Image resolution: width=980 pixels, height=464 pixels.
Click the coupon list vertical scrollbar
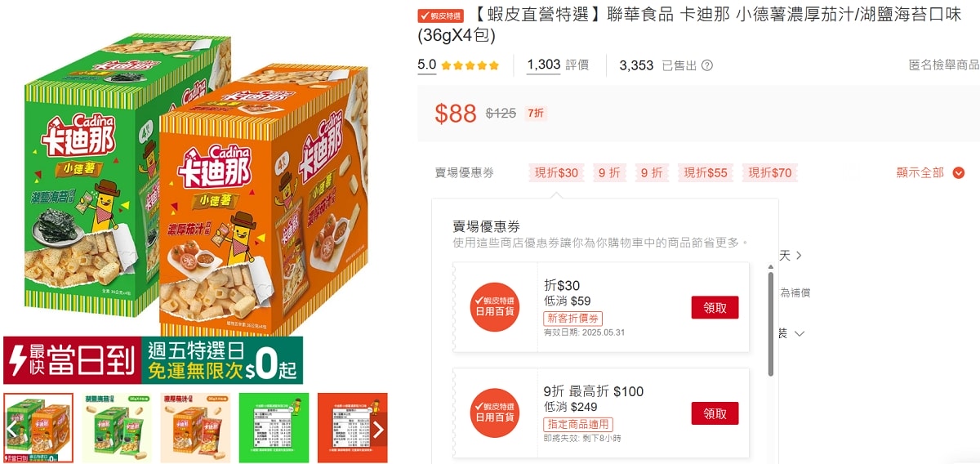[771, 324]
